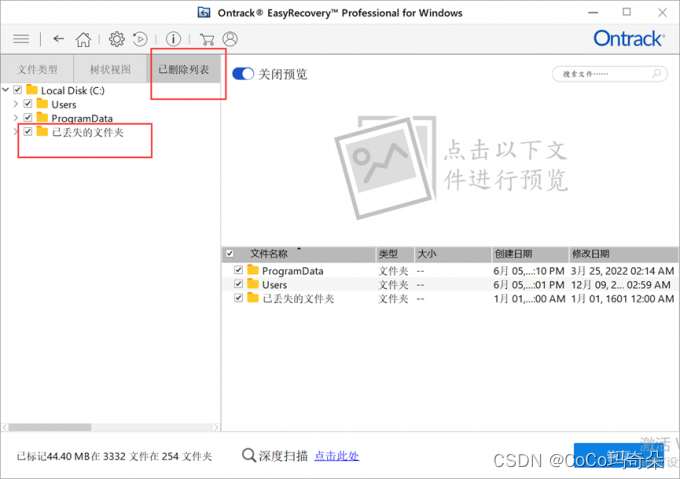680x479 pixels.
Task: Focus the 搜索文件 search field
Action: click(609, 74)
